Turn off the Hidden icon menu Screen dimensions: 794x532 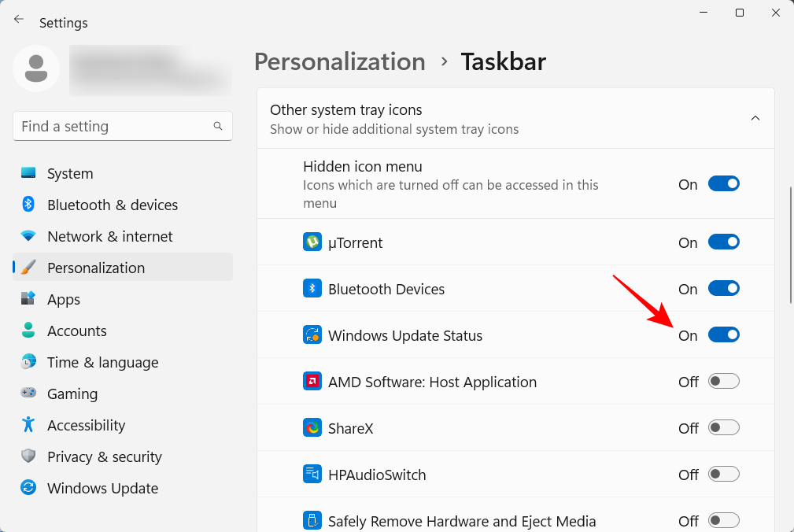click(x=723, y=183)
